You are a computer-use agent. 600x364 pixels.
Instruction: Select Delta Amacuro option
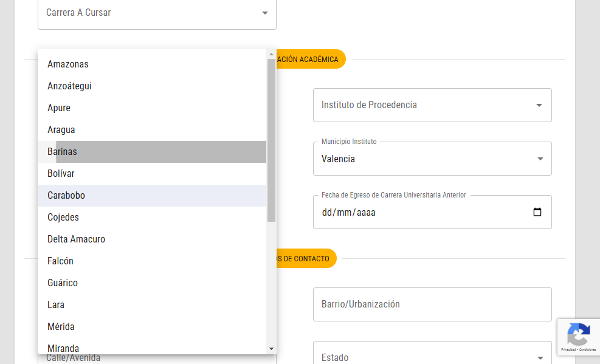tap(152, 239)
